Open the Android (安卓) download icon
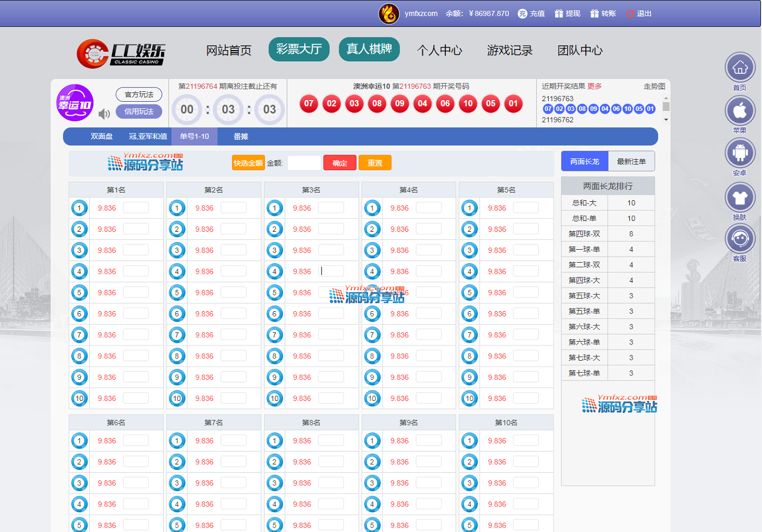 click(x=740, y=153)
